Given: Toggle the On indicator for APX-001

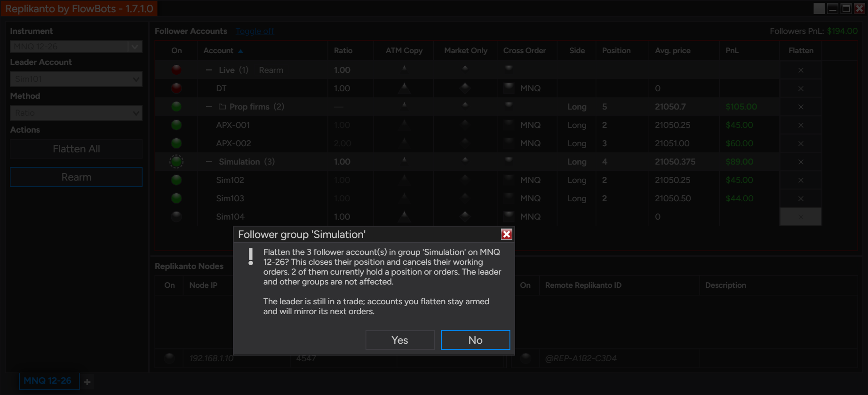Looking at the screenshot, I should (x=176, y=125).
